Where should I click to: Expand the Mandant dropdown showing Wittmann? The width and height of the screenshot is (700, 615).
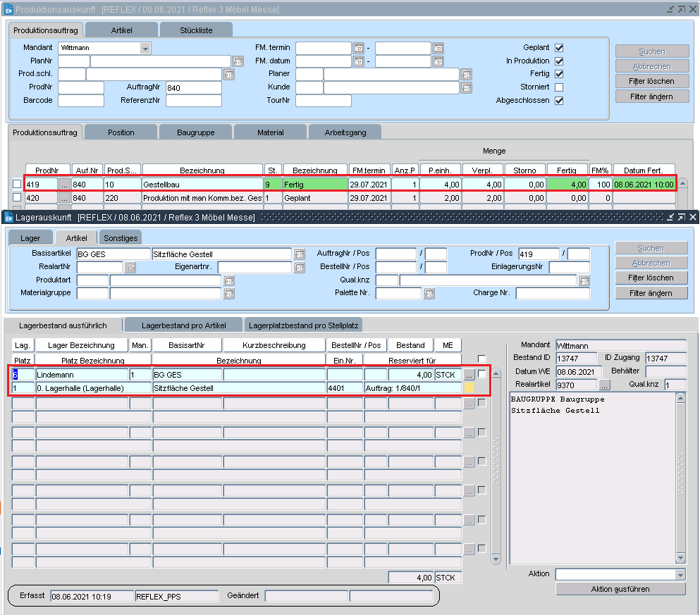coord(145,48)
